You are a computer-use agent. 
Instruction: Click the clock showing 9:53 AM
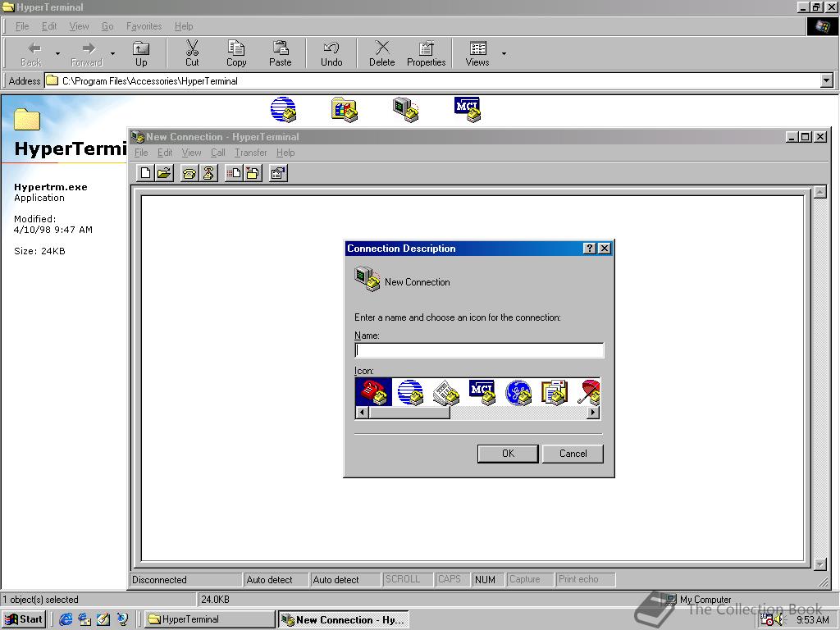pos(813,620)
